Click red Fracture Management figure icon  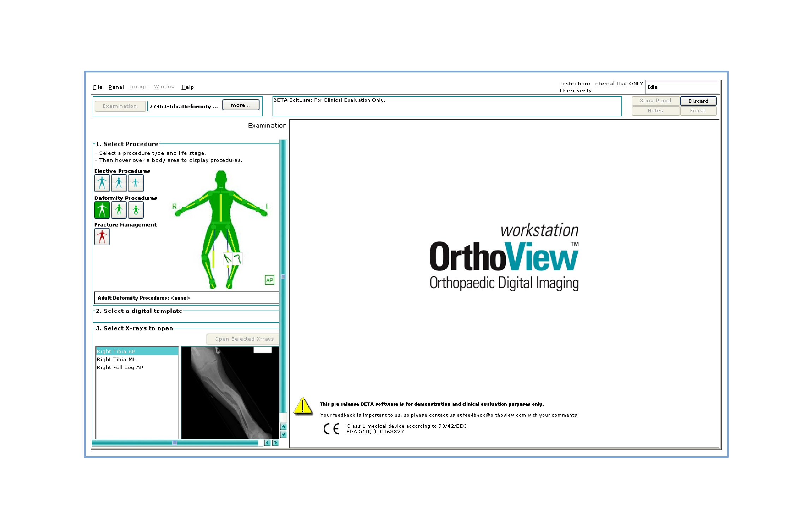102,237
